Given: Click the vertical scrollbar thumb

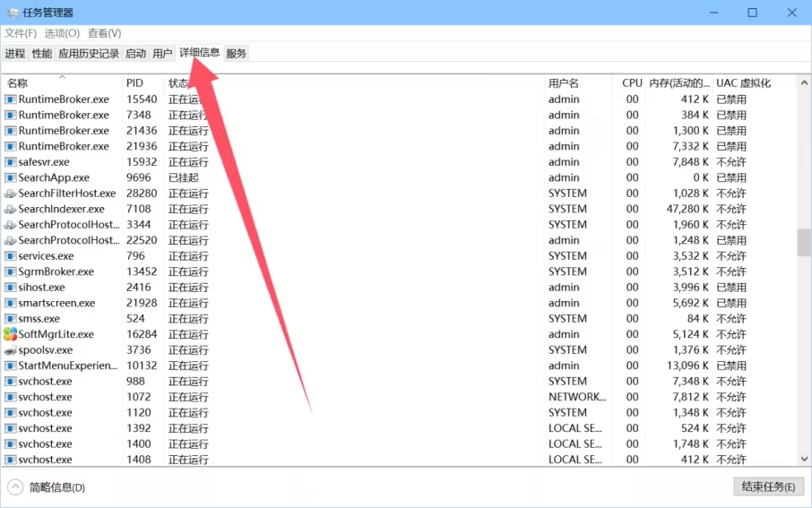Looking at the screenshot, I should [804, 242].
